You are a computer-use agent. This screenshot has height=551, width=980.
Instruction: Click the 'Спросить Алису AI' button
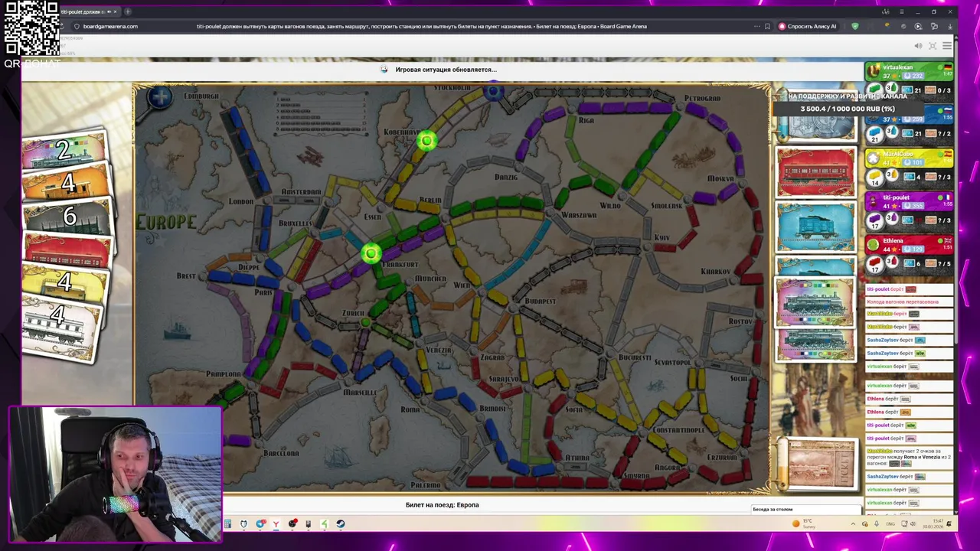coord(807,26)
